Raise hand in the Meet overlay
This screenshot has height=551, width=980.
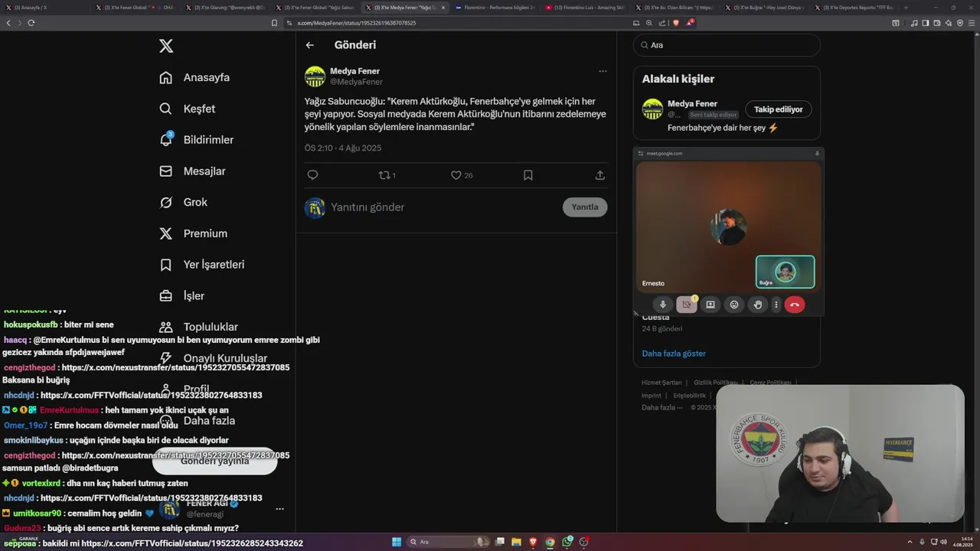pyautogui.click(x=758, y=305)
